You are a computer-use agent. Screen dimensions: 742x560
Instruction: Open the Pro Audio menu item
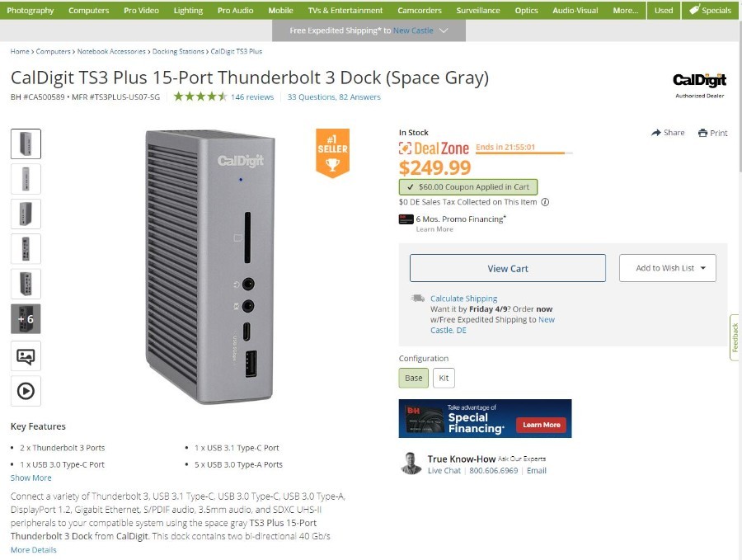(235, 10)
